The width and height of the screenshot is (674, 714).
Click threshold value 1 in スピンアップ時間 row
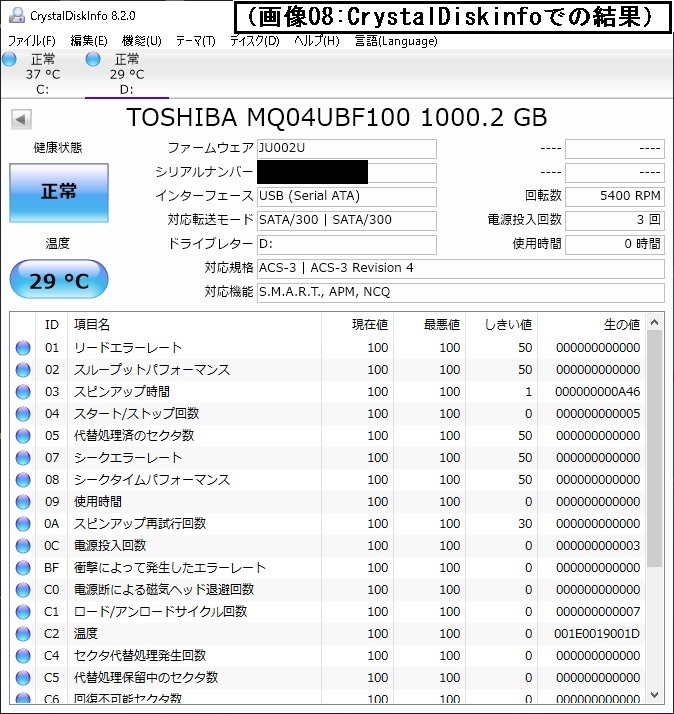[528, 392]
